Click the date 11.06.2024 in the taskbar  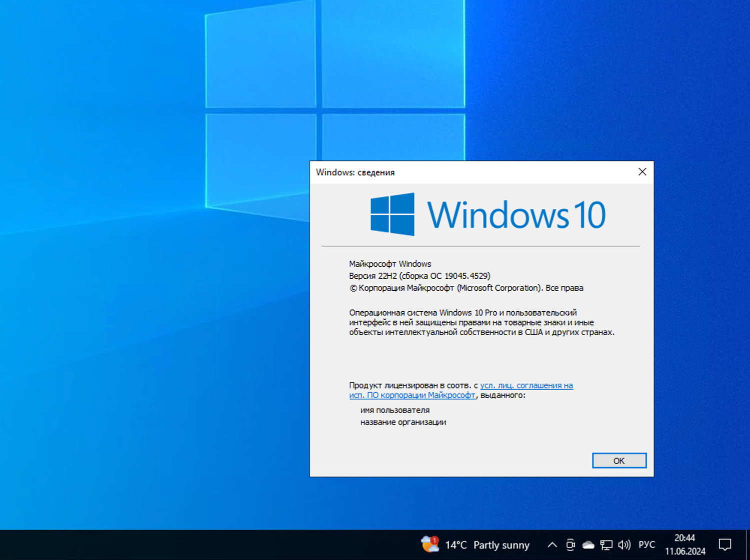pos(685,552)
